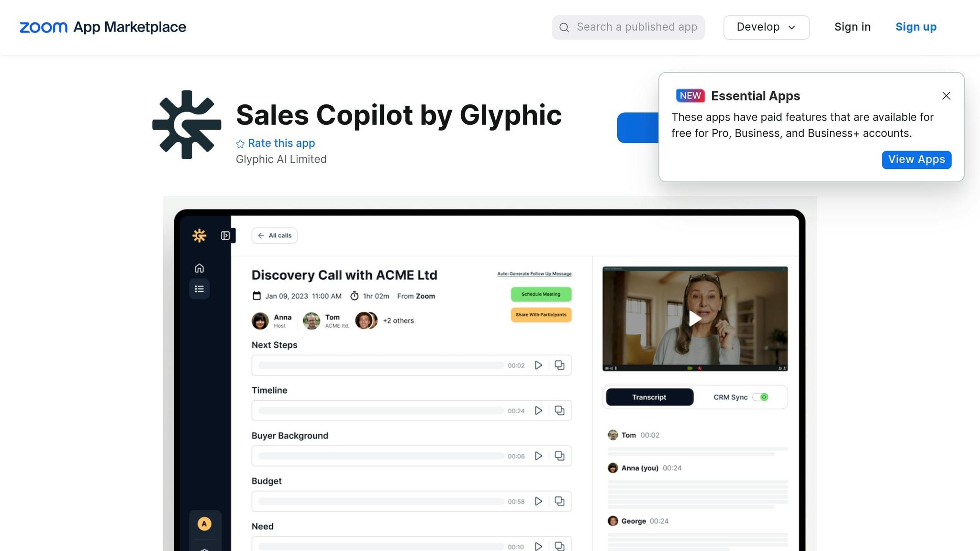The height and width of the screenshot is (551, 980).
Task: Open the Home icon in sidebar
Action: (199, 268)
